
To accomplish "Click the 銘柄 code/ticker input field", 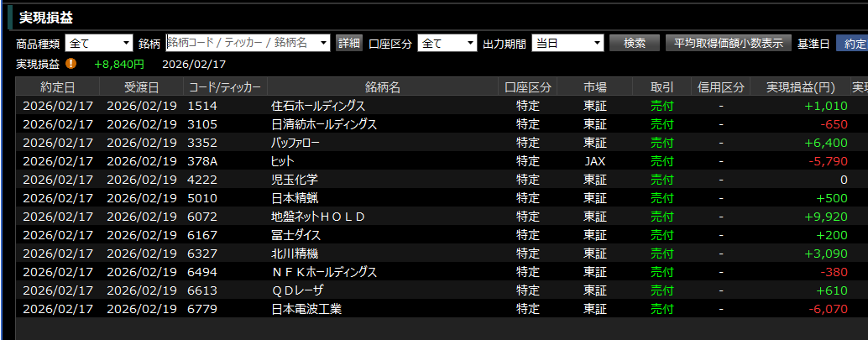I will click(242, 43).
